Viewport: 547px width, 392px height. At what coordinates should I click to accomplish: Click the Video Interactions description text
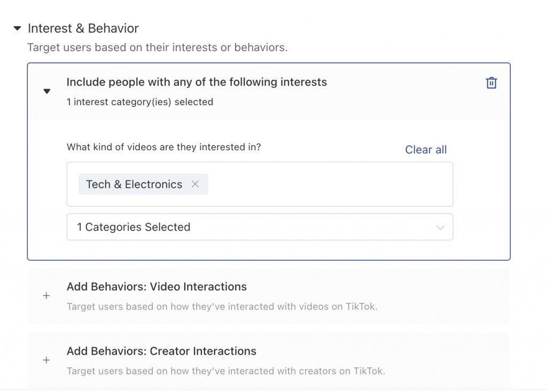pyautogui.click(x=222, y=307)
